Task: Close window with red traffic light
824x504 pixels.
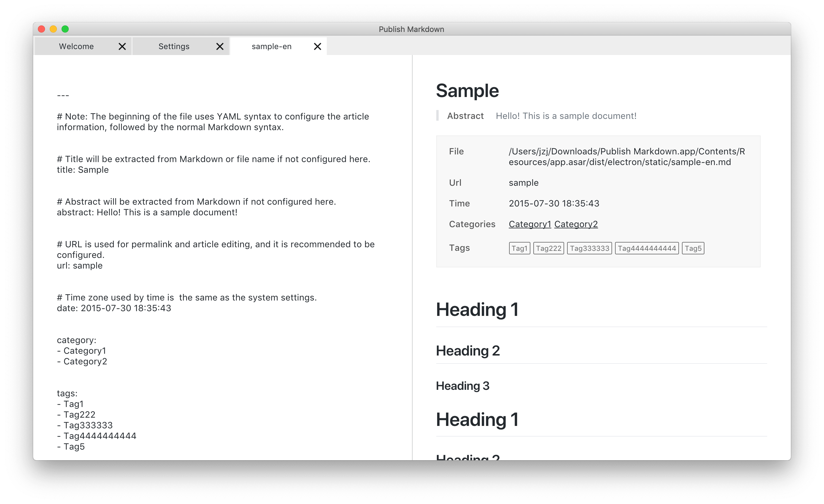Action: (x=41, y=29)
